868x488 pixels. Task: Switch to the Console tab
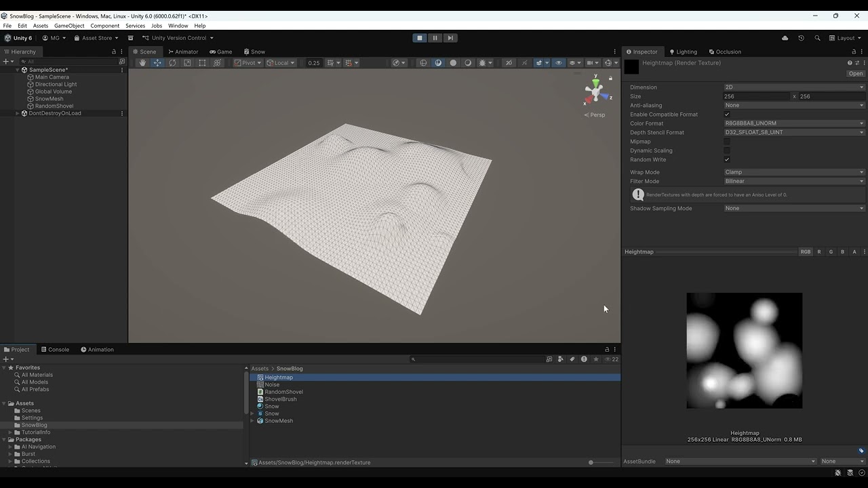tap(54, 350)
